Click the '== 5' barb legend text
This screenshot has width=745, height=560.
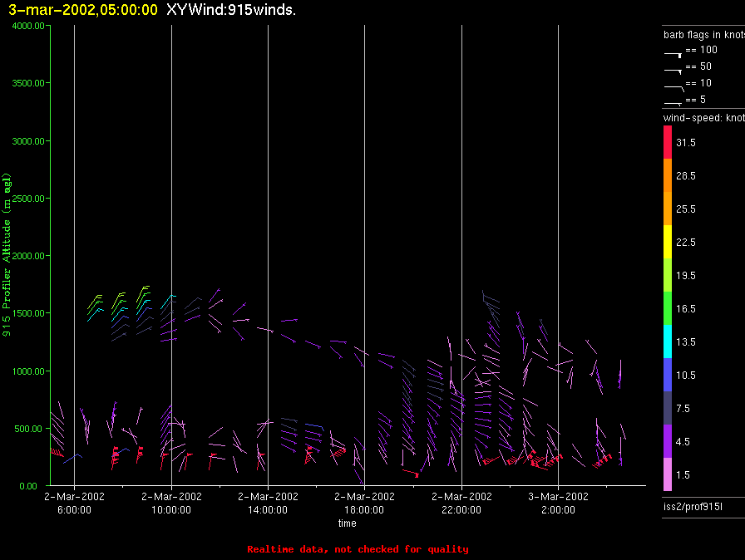696,100
